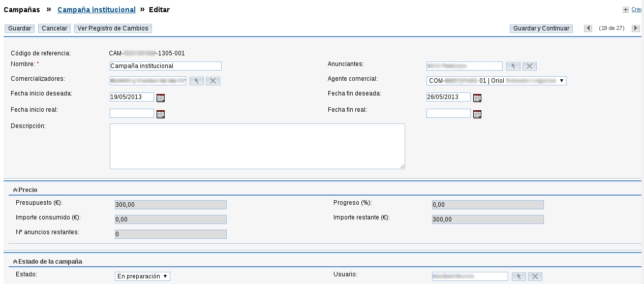Clear the Usuario field with X icon
The image size is (644, 284).
pos(535,276)
